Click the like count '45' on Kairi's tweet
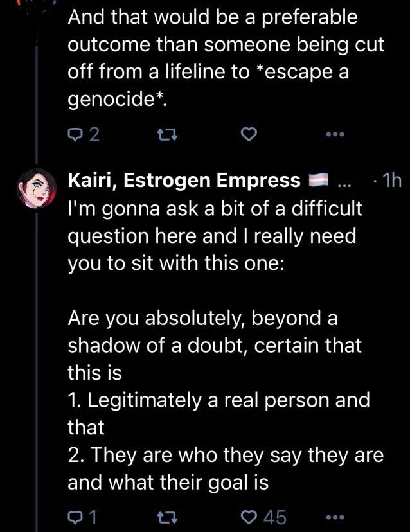 276,517
